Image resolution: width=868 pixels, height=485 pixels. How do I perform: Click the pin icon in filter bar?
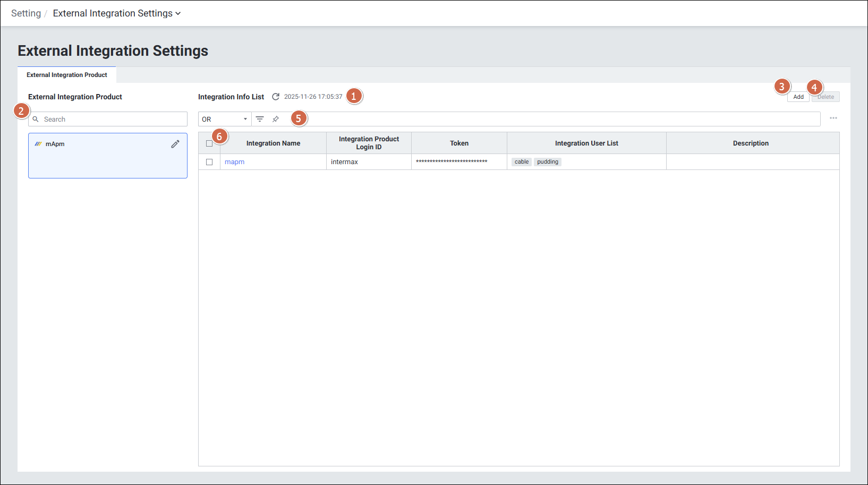point(276,119)
